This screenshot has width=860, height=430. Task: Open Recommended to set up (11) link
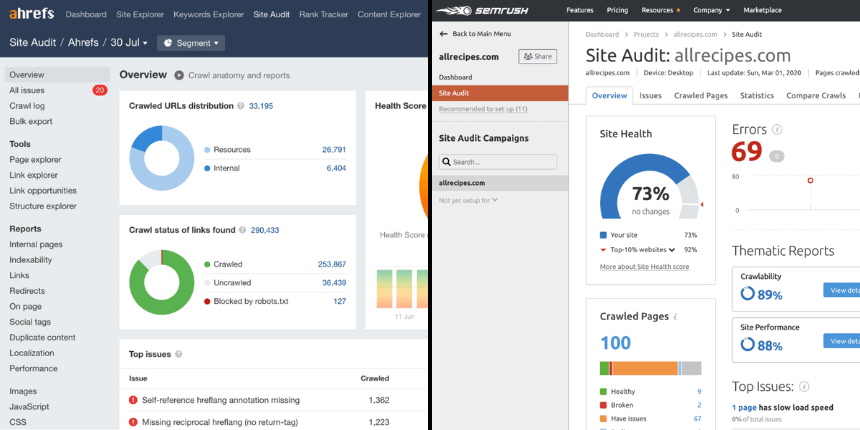coord(483,109)
